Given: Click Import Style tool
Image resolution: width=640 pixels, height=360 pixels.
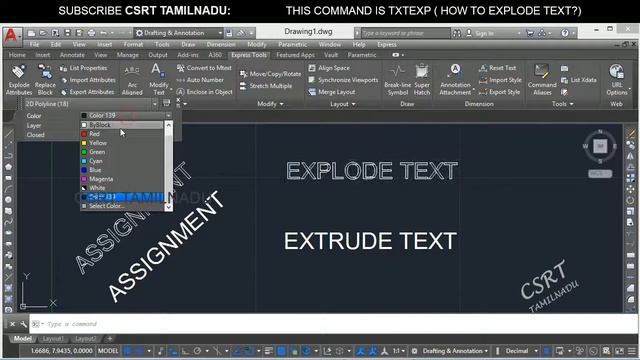Looking at the screenshot, I should coord(500,80).
